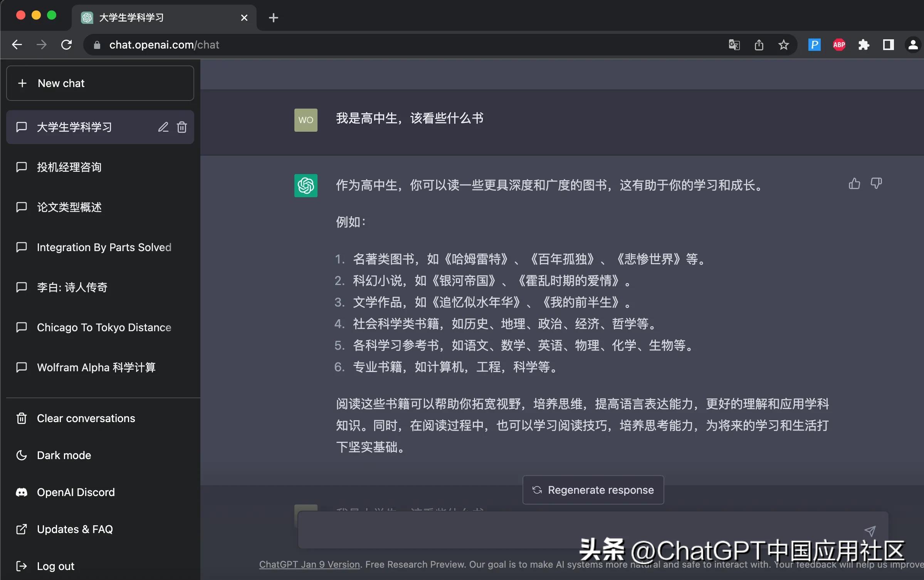Open the browser profile avatar menu
Screen dimensions: 924x580
click(x=913, y=45)
